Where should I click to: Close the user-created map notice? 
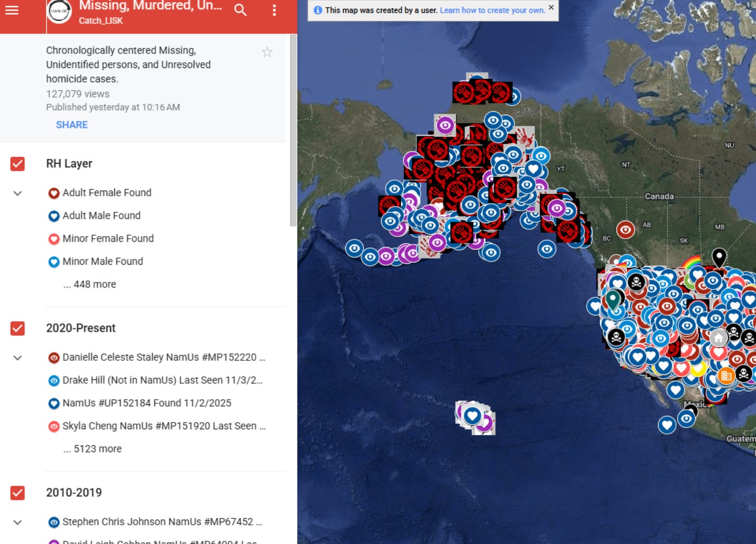click(x=551, y=7)
